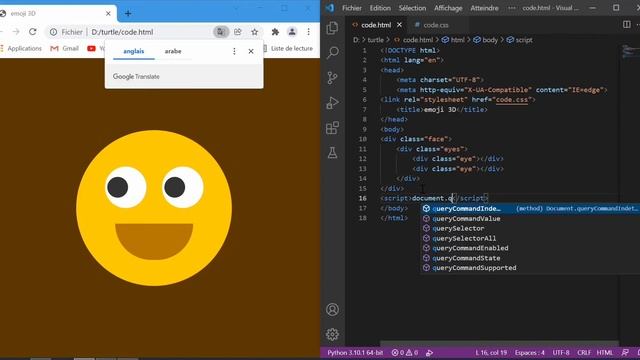640x360 pixels.
Task: Open the Manage gear menu
Action: pyautogui.click(x=332, y=334)
